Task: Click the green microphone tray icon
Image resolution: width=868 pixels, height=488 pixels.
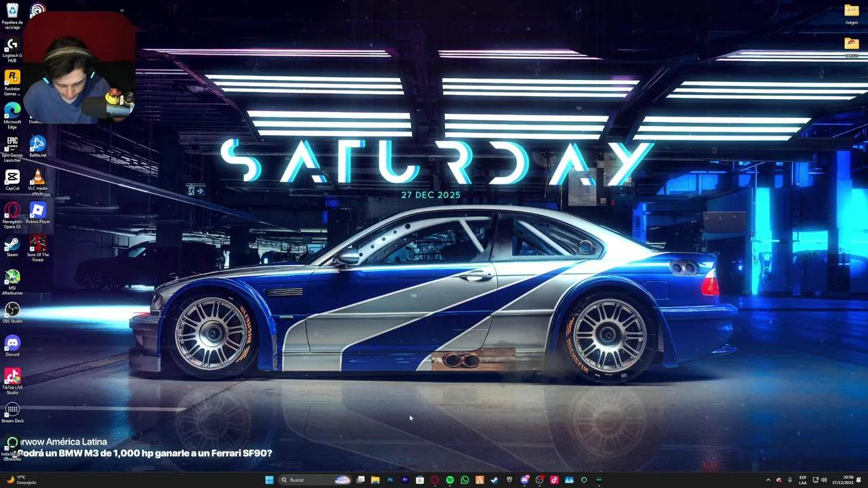Action: [790, 480]
